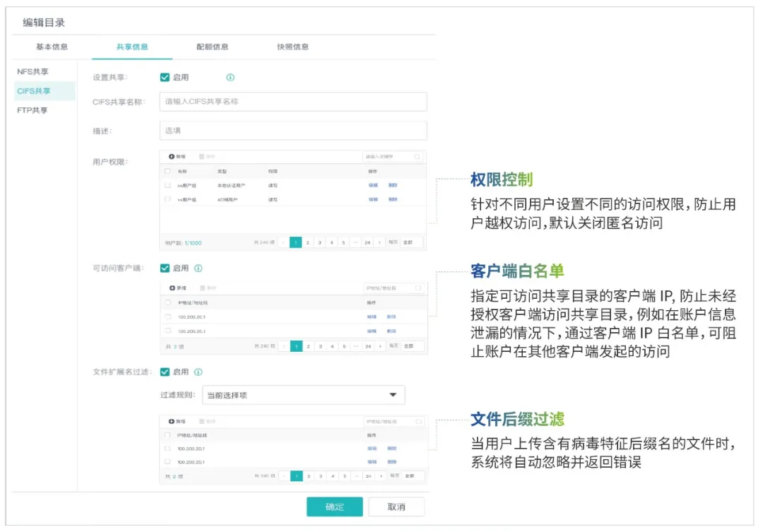
Task: Click the 新增 plus icon in 用户权限 table
Action: click(172, 156)
